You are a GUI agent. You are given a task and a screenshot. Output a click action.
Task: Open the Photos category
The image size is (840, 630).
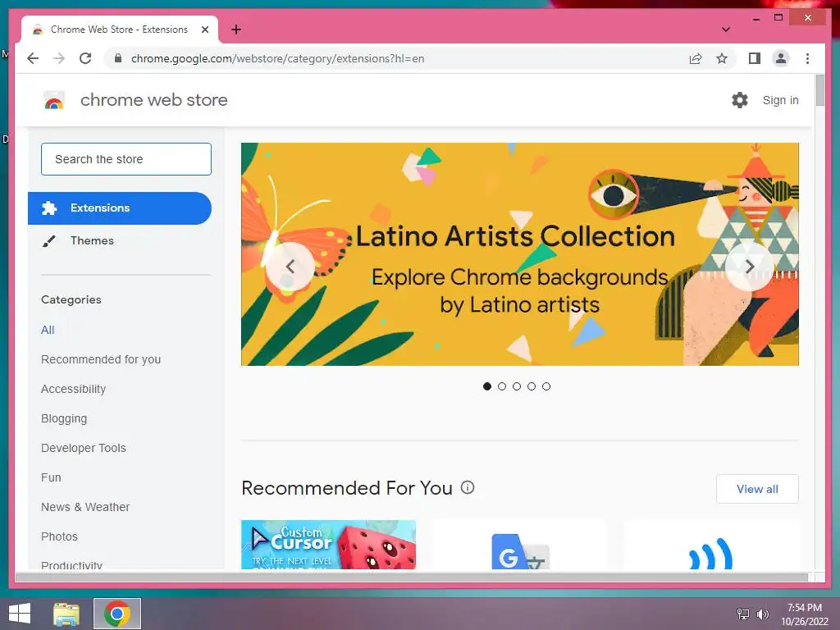[59, 536]
